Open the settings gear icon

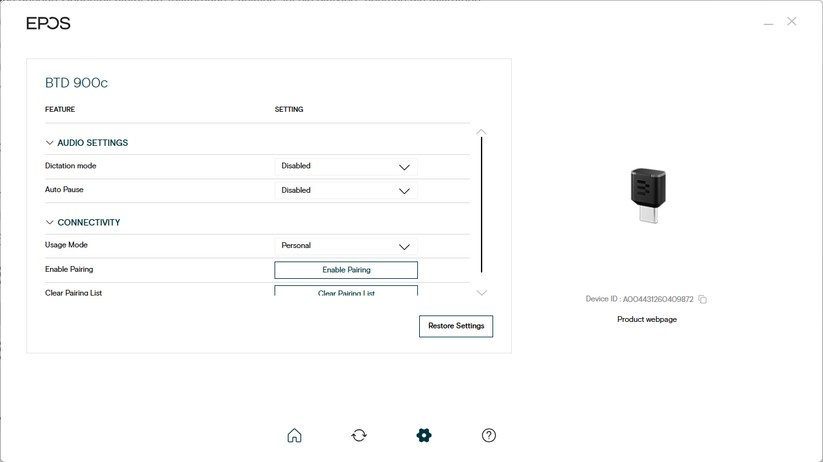[x=424, y=435]
